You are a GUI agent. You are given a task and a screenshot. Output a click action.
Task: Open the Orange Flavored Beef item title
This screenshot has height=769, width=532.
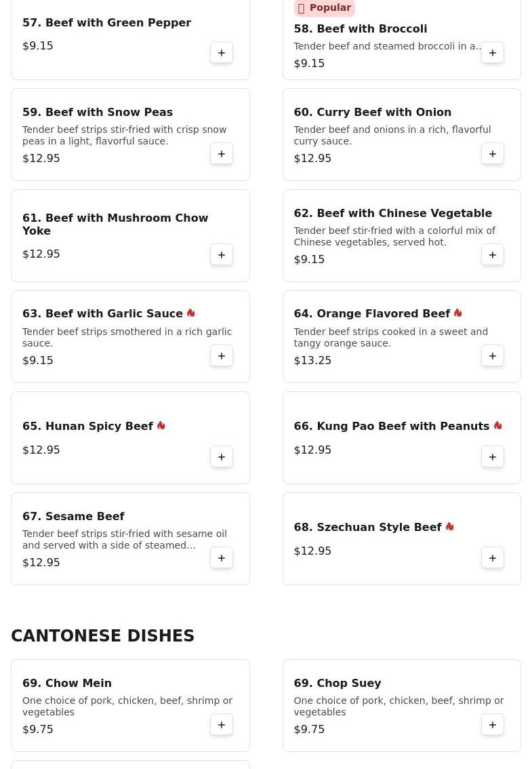point(371,314)
